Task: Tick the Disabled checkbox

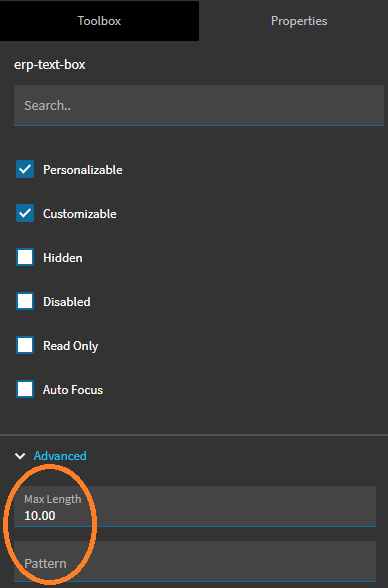Action: pos(25,301)
